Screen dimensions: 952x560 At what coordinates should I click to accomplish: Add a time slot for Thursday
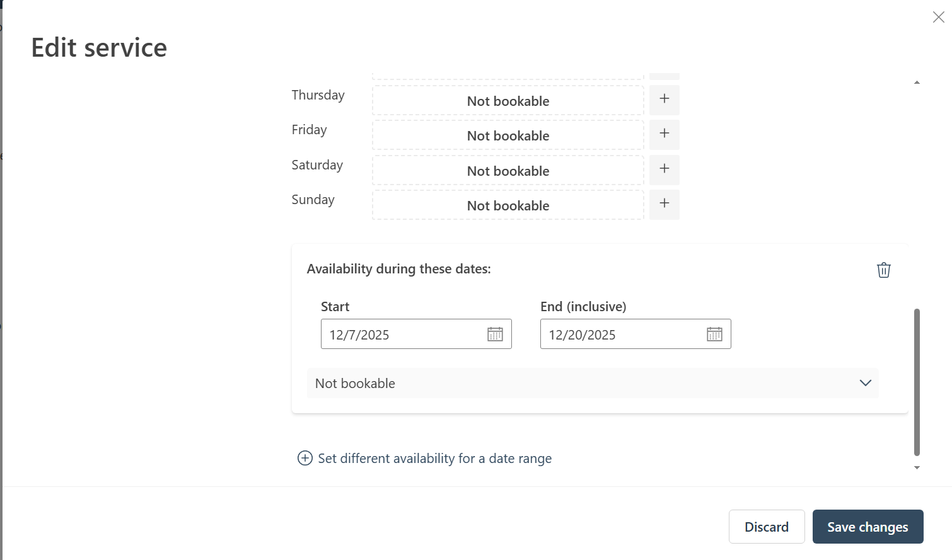664,99
